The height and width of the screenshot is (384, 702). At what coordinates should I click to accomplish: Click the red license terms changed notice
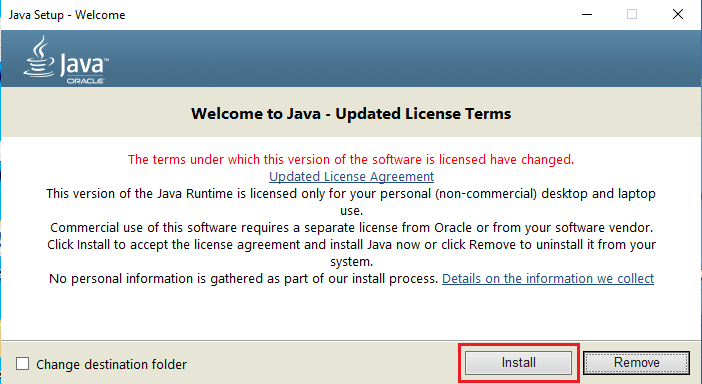pos(351,159)
